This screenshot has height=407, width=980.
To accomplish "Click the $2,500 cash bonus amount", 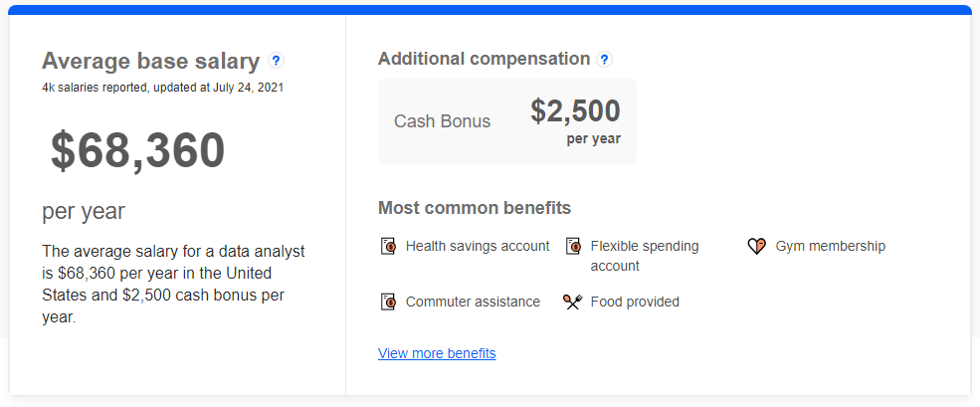I will [576, 111].
